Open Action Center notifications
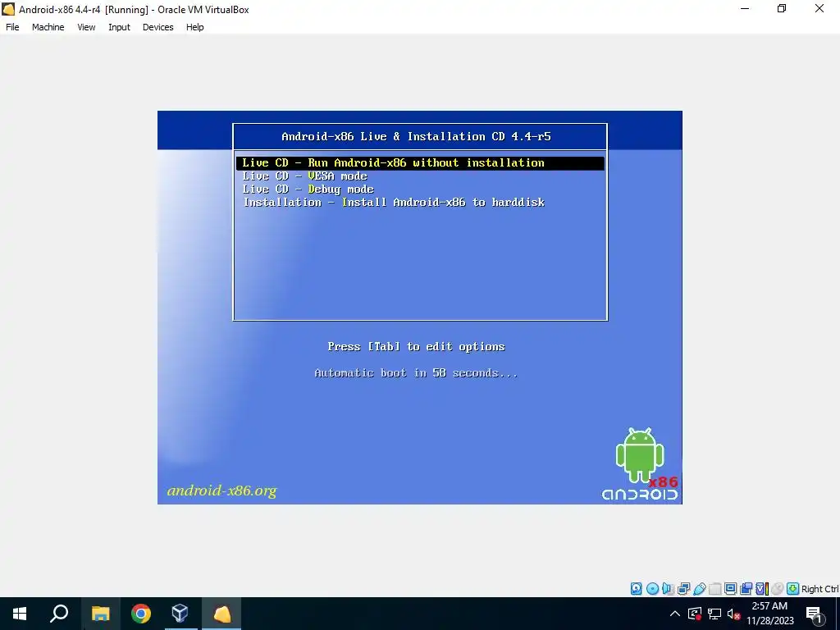 [814, 614]
